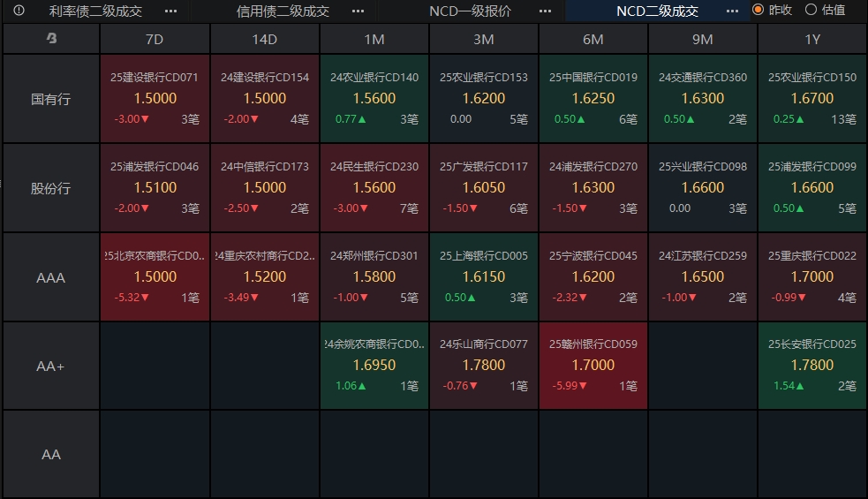Open the 25兴业银行CD098 cell
Viewport: 868px width, 499px height.
click(x=703, y=188)
